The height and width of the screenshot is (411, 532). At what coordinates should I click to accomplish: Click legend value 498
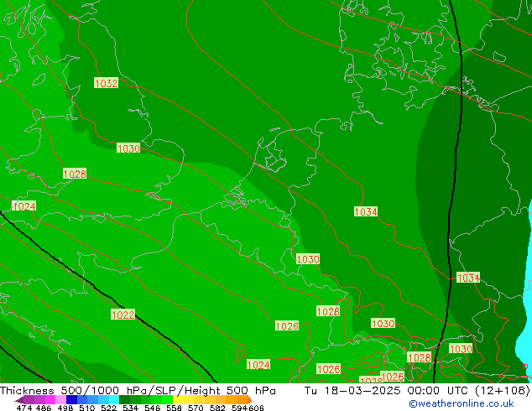(65, 408)
